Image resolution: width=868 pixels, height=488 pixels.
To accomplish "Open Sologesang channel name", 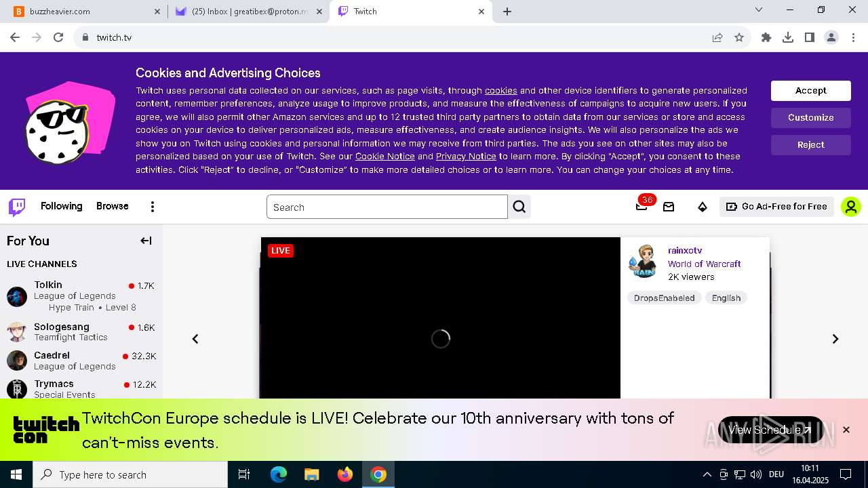I will 62,327.
